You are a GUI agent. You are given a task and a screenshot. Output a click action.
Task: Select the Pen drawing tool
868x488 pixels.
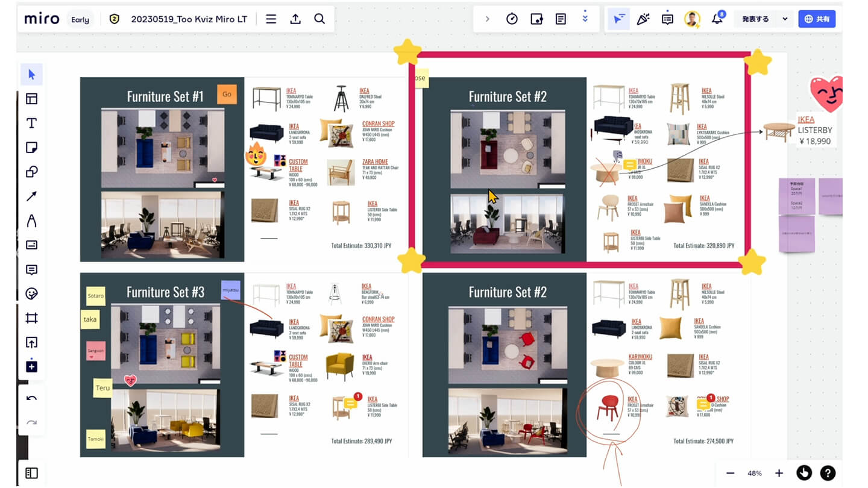(32, 221)
